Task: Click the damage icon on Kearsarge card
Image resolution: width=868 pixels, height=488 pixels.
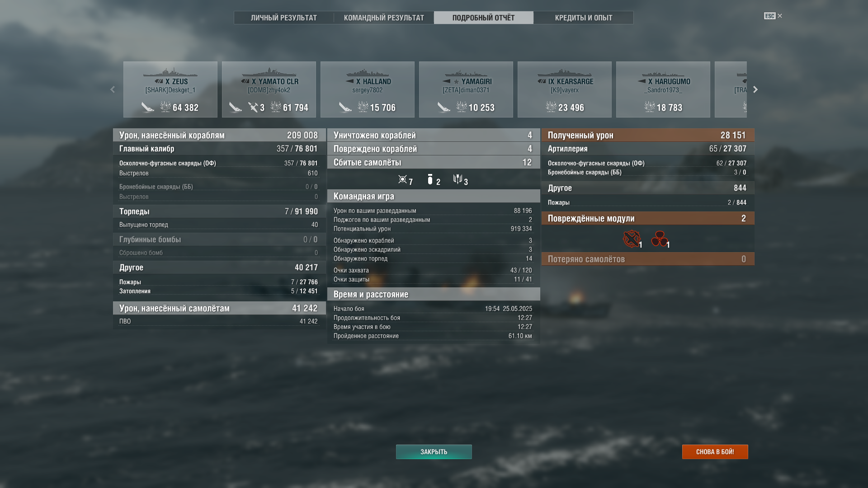Action: coord(551,107)
